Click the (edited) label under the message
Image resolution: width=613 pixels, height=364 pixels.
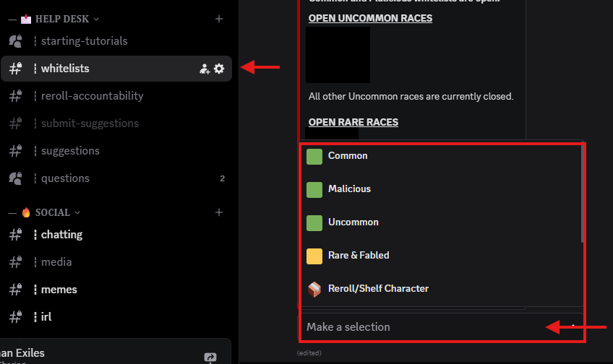(x=309, y=353)
